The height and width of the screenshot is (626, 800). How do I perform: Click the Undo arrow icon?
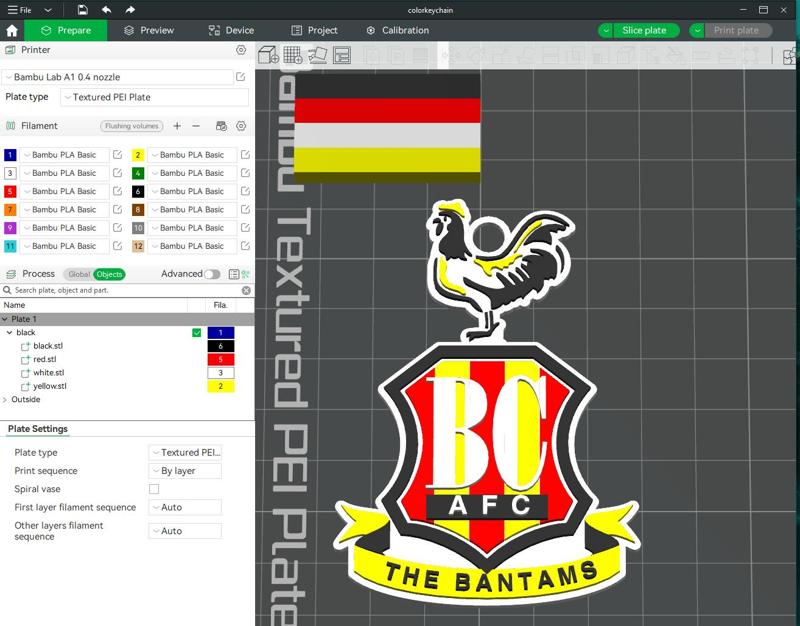(x=106, y=10)
